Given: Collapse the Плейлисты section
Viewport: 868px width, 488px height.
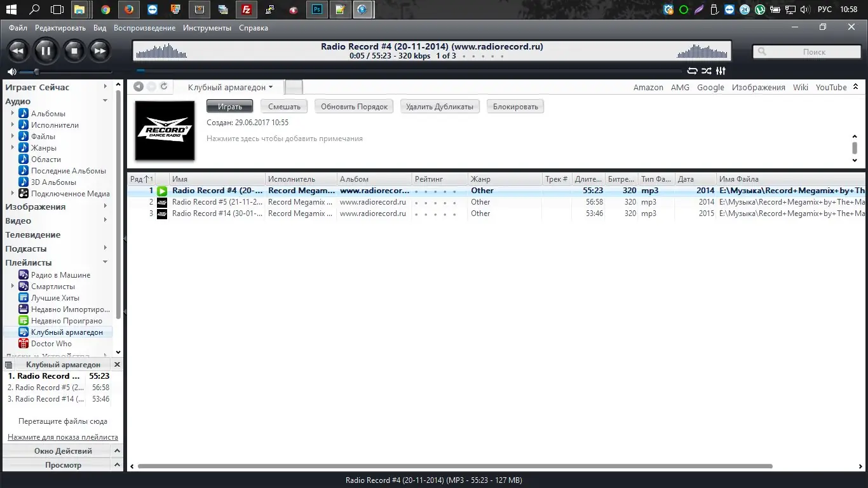Looking at the screenshot, I should [105, 262].
